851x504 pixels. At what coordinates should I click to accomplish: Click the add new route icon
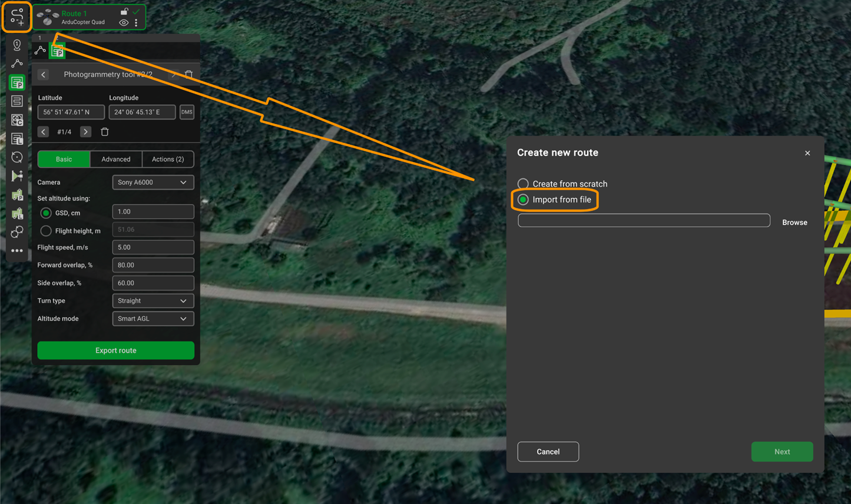tap(16, 17)
